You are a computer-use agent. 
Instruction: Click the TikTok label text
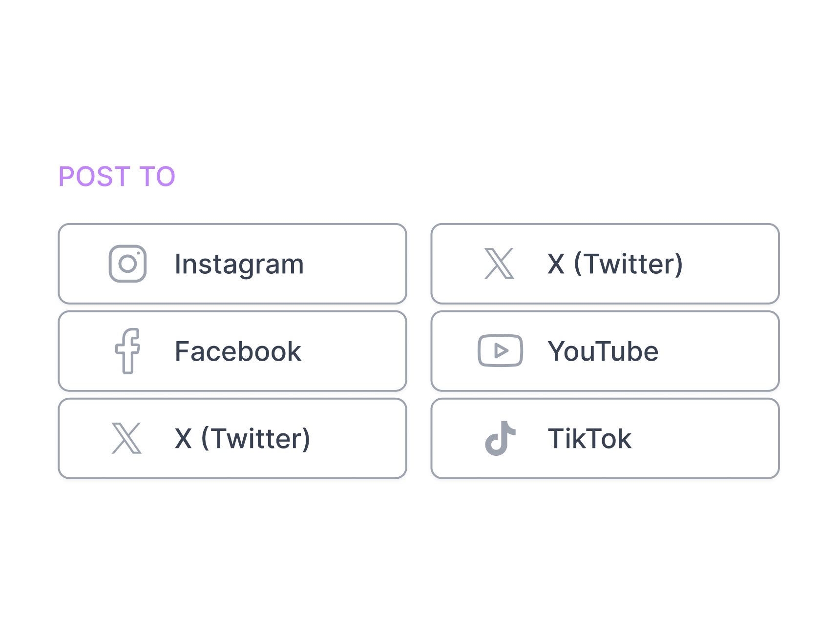point(590,437)
